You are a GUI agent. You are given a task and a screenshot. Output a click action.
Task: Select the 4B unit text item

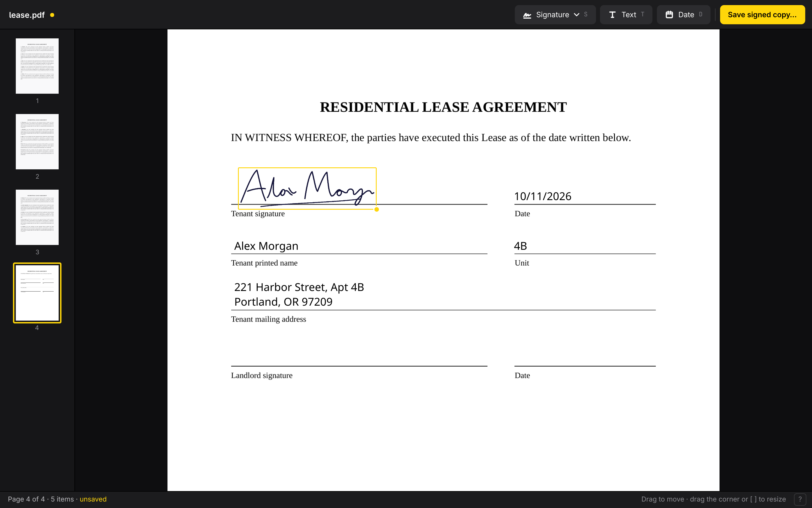[x=520, y=246]
